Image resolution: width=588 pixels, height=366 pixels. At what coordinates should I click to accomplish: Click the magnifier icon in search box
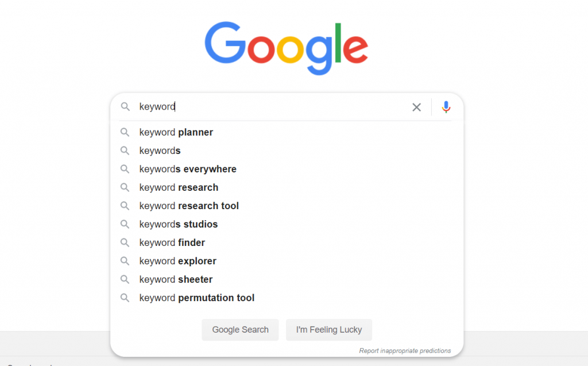click(125, 107)
